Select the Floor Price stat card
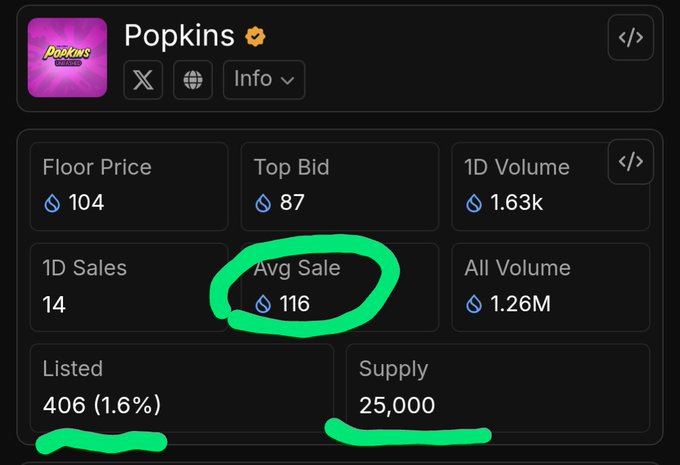680x465 pixels. [129, 186]
